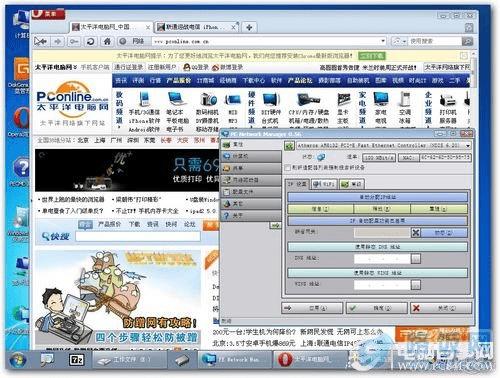This screenshot has width=500, height=378.
Task: Switch to the IP 设置 tab
Action: click(x=297, y=184)
